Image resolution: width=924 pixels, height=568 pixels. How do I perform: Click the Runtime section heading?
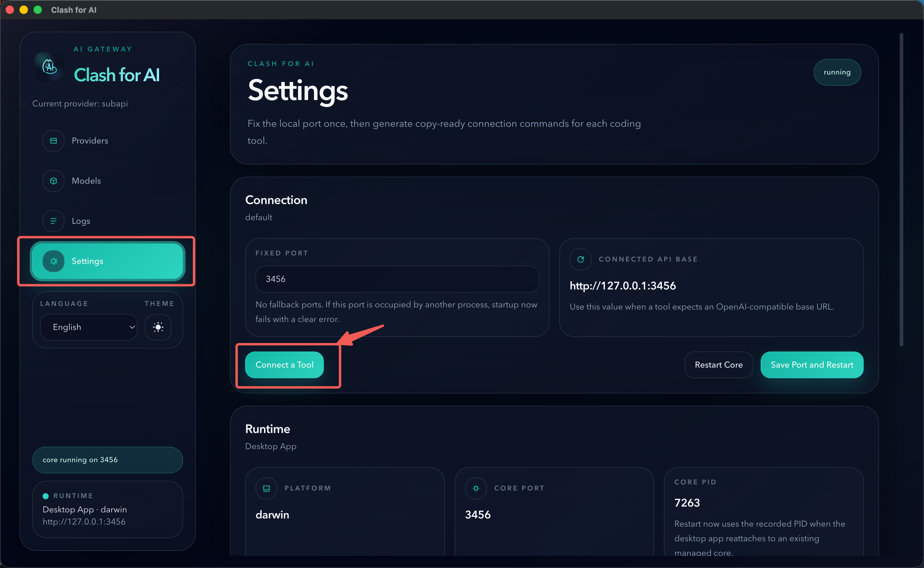coord(268,429)
